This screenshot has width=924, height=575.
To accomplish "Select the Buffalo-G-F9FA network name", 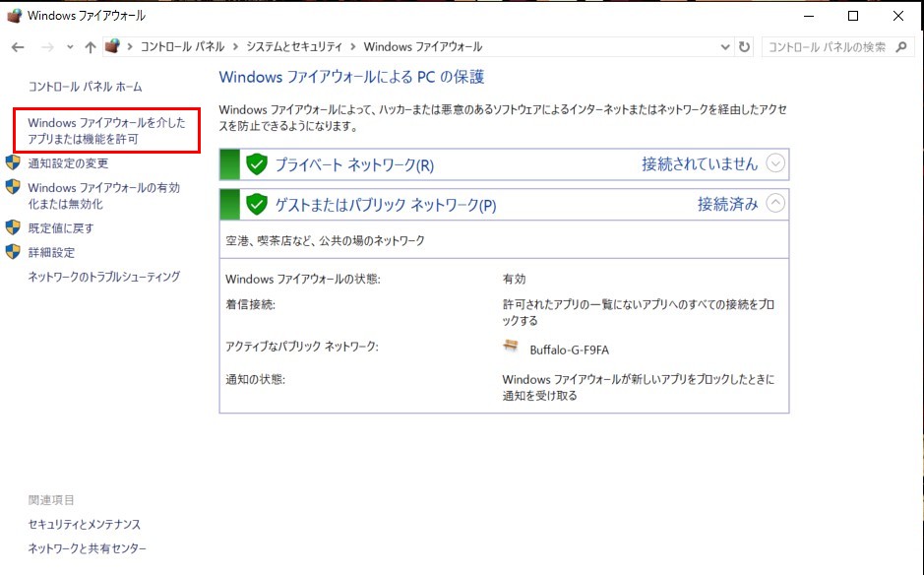I will tap(569, 350).
